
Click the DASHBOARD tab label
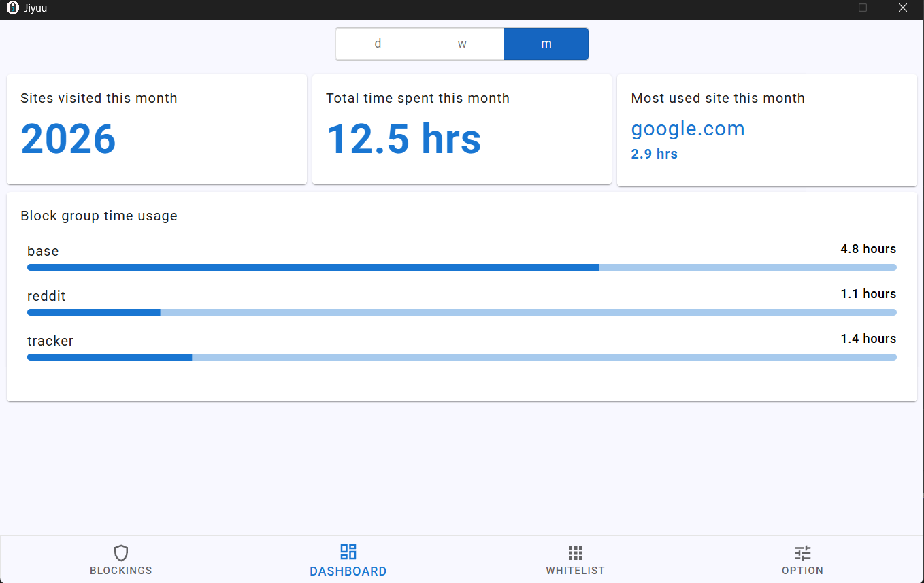coord(348,571)
